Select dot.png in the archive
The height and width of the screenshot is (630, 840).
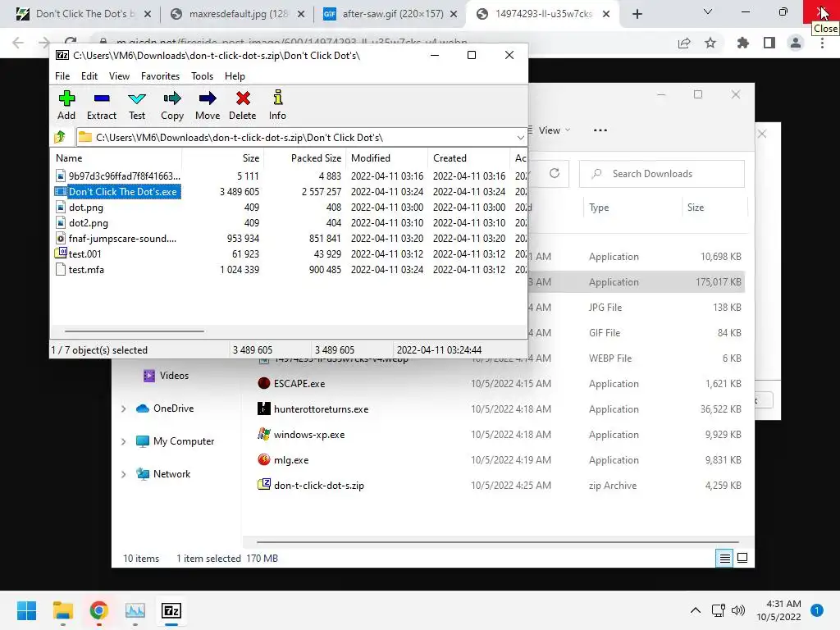point(85,208)
